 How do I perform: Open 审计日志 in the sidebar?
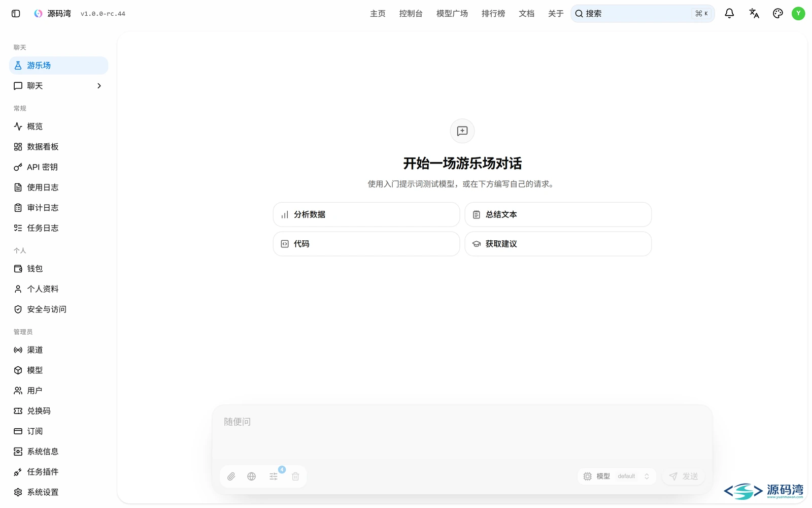point(59,208)
